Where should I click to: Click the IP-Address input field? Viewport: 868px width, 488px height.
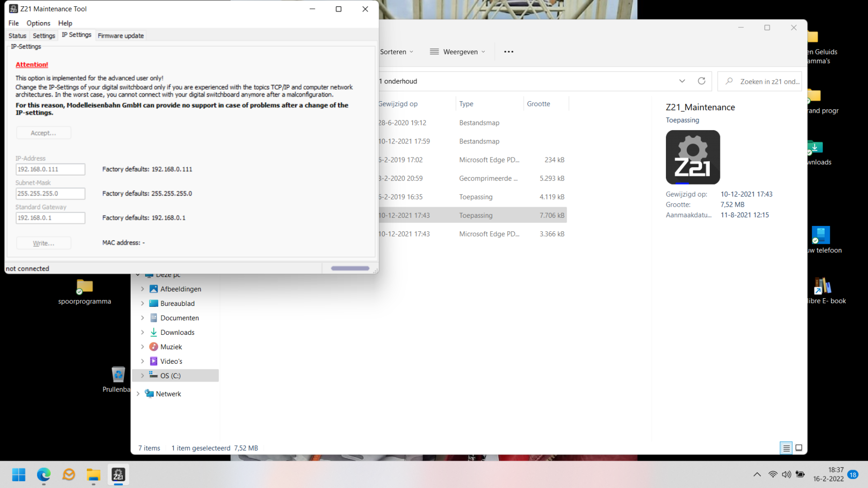[50, 169]
